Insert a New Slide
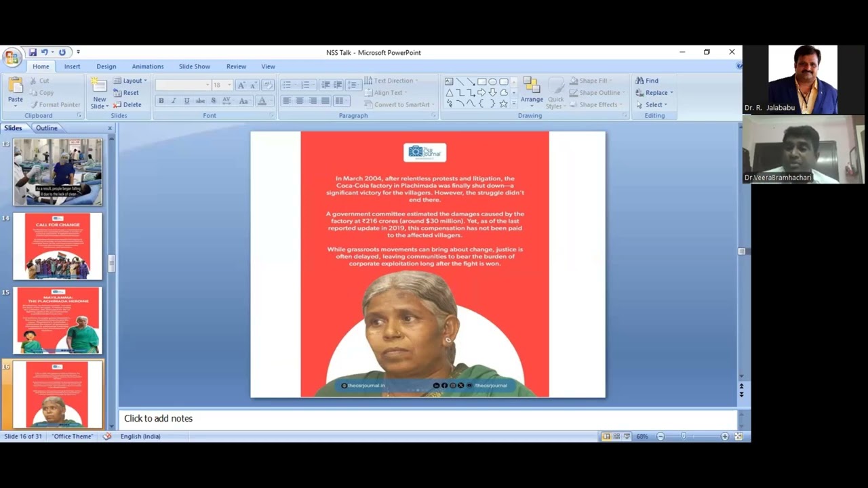This screenshot has width=868, height=488. tap(99, 93)
